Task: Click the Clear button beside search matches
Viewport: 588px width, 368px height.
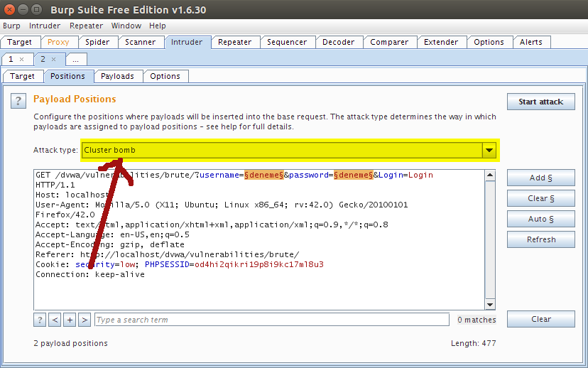Action: pyautogui.click(x=540, y=319)
